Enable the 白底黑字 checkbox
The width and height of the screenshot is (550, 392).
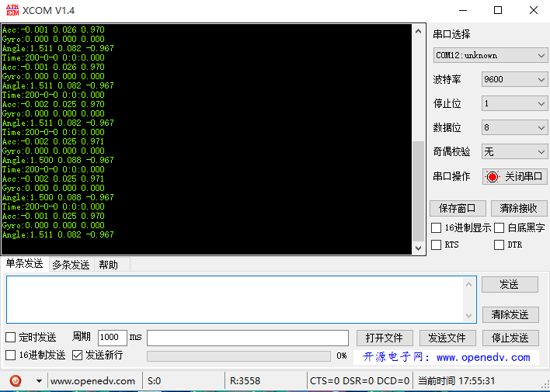(499, 228)
